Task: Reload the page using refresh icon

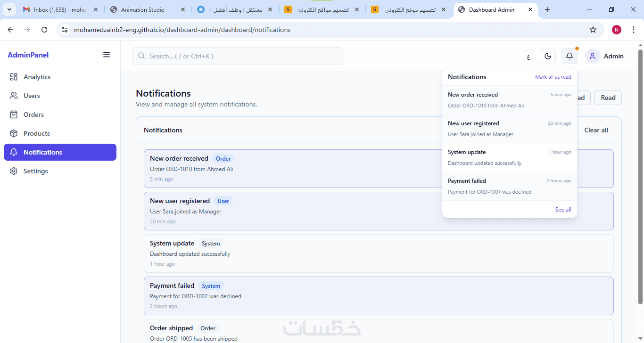Action: 44,30
